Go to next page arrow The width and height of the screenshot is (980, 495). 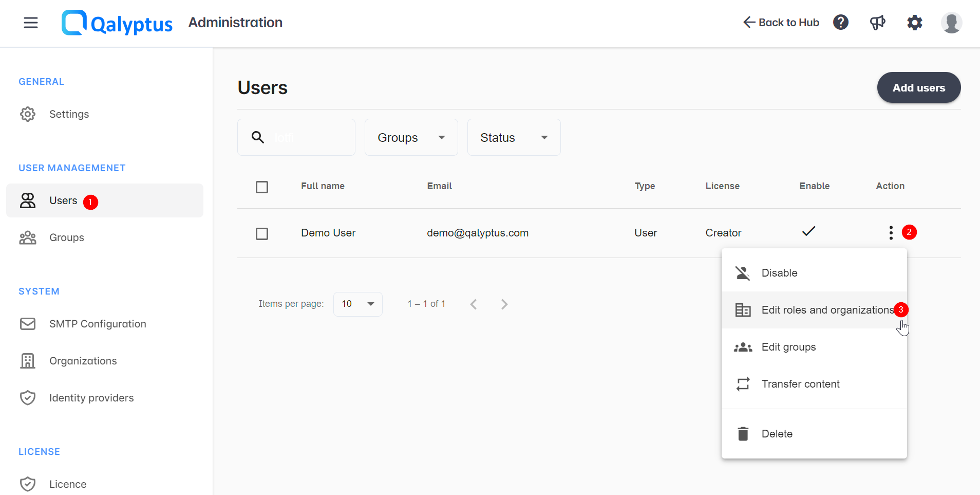click(504, 304)
